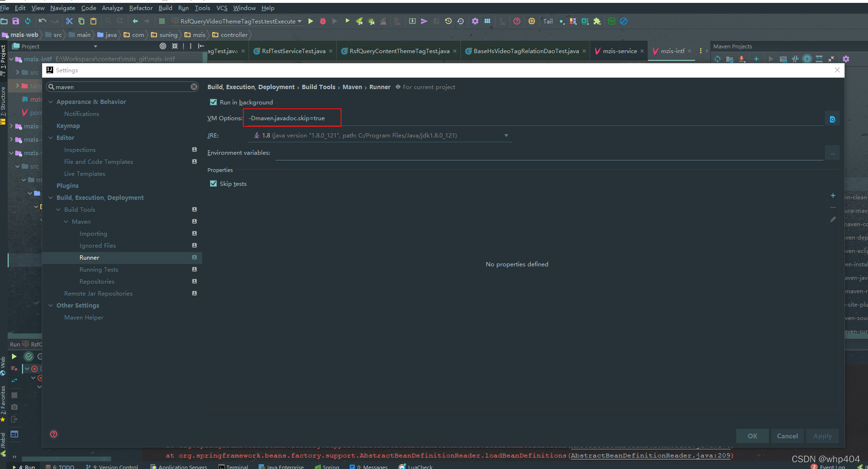Click the VM Options expand field icon

(833, 119)
